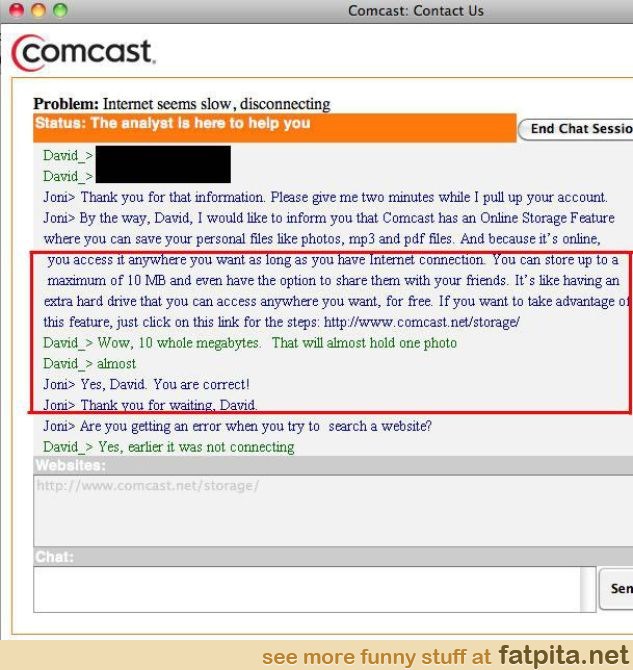
Task: Click the Problem description line
Action: (182, 104)
